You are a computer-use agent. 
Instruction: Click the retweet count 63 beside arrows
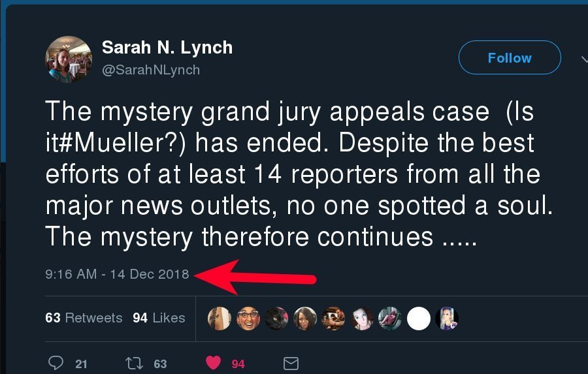pyautogui.click(x=160, y=364)
